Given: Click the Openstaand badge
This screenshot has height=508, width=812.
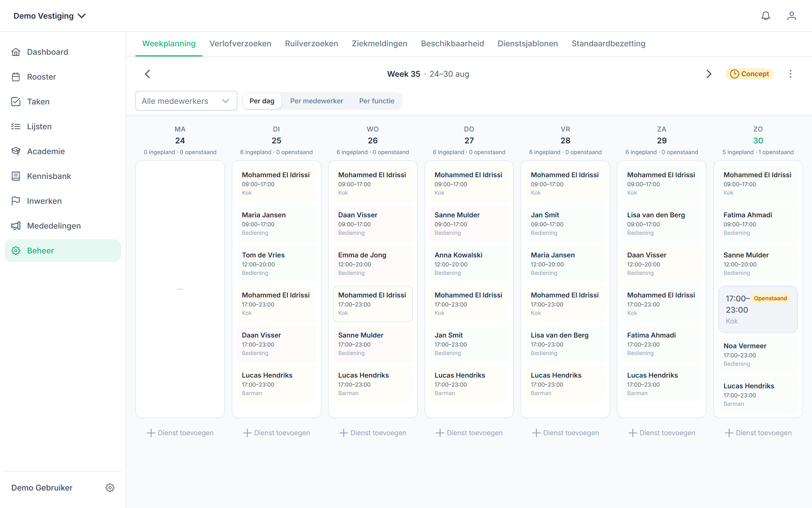Looking at the screenshot, I should tap(770, 298).
